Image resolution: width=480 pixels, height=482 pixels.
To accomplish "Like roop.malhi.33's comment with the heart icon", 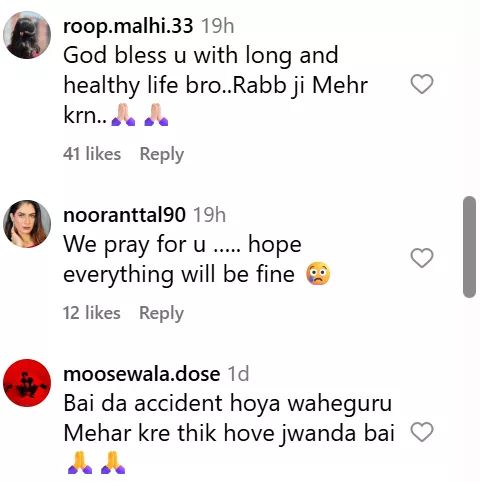I will [x=422, y=84].
